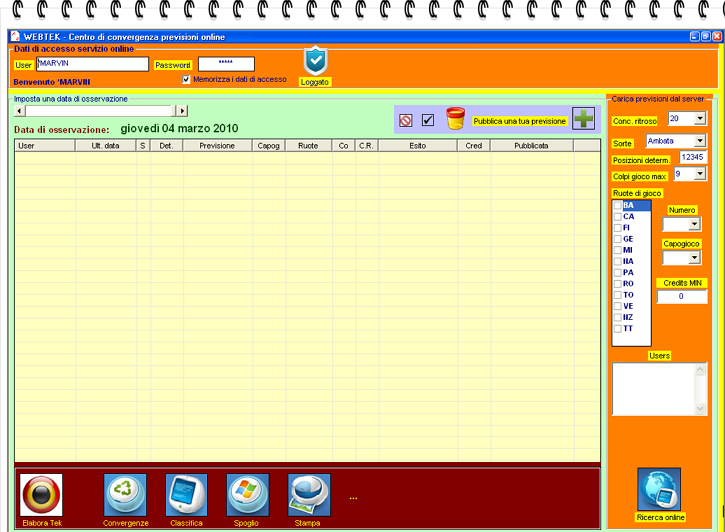Click the red prohibition icon
Viewport: 725px width, 532px height.
406,121
